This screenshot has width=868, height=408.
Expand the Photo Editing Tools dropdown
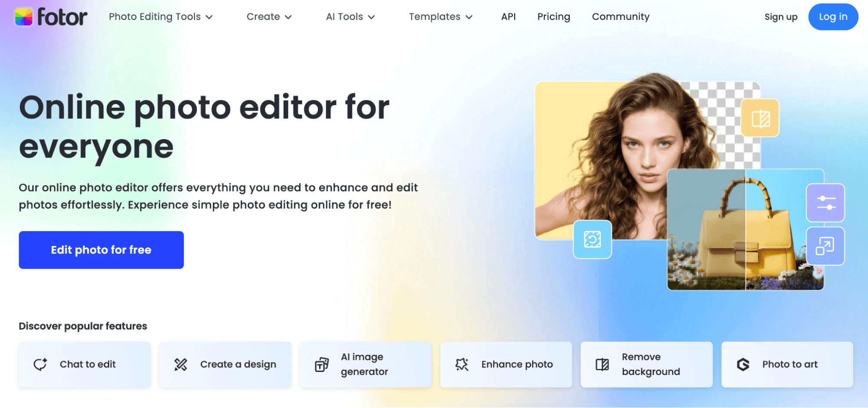pos(161,17)
